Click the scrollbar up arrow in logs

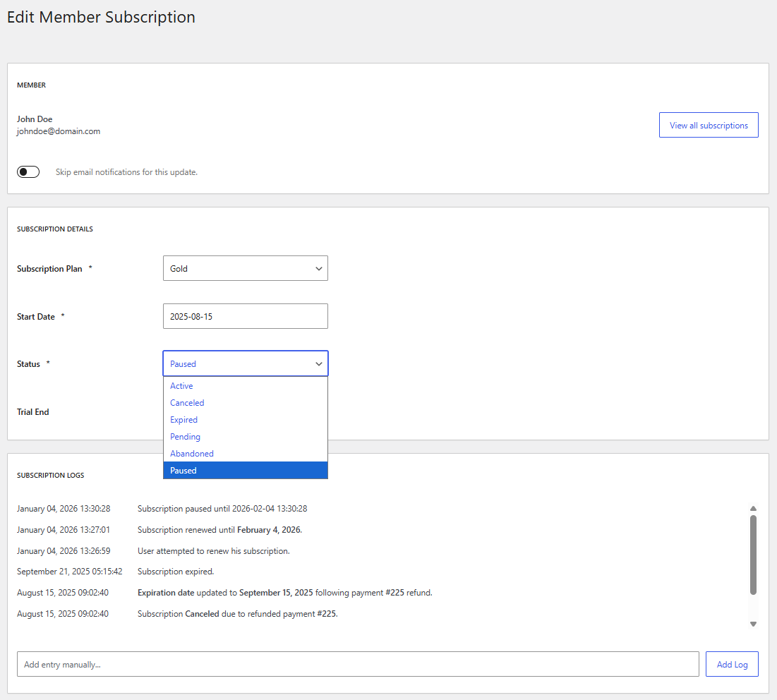[753, 507]
